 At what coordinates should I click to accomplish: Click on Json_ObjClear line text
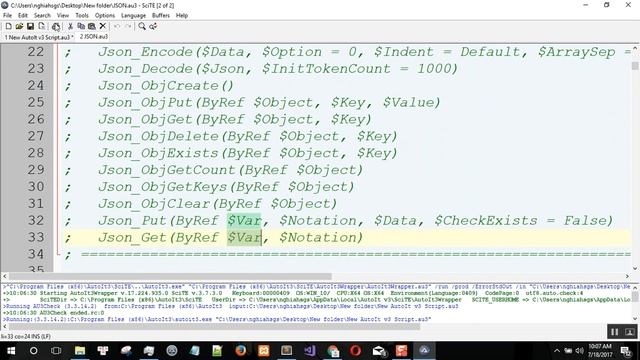[x=217, y=204]
